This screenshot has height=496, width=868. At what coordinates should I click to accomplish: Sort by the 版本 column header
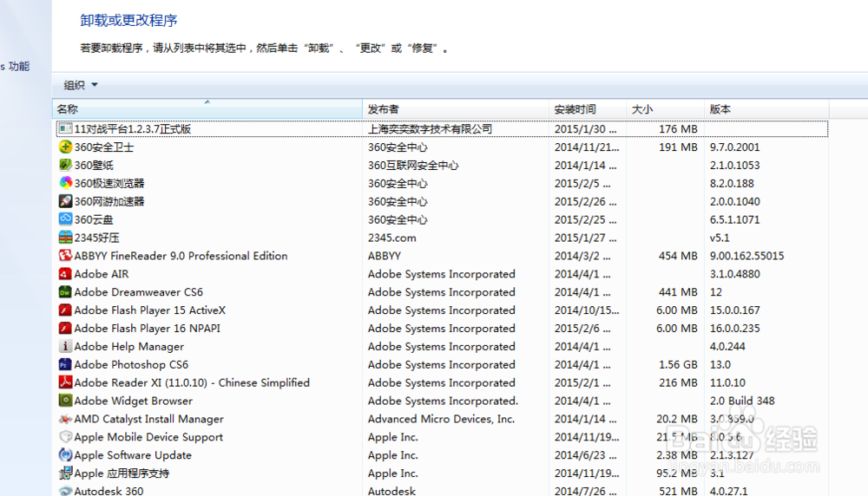[x=766, y=109]
